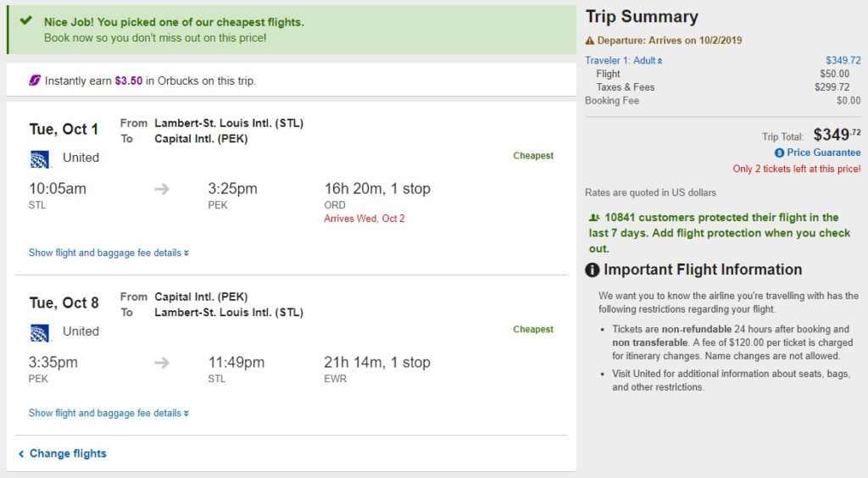Expand baggage fee details for Oct 1 flight
Image resolution: width=868 pixels, height=478 pixels.
pos(108,253)
